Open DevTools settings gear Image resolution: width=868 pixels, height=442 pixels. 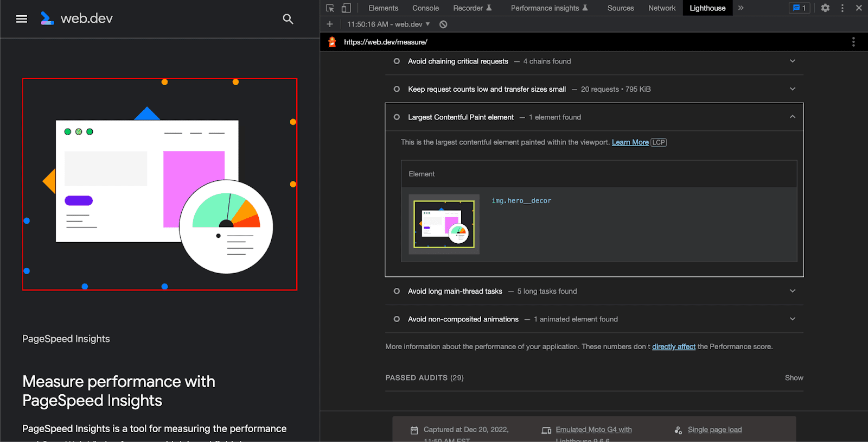pyautogui.click(x=825, y=8)
